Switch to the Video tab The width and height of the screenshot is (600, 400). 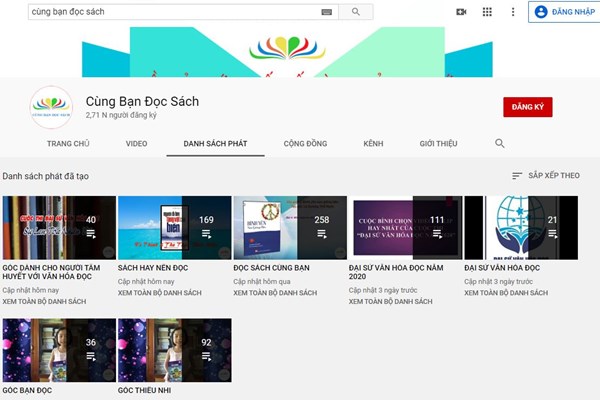(136, 144)
